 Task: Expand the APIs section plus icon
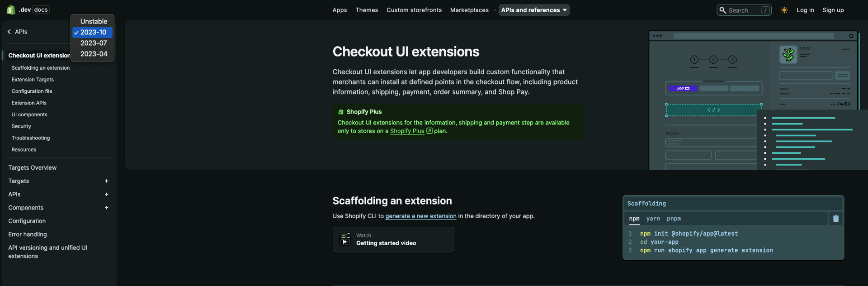107,194
